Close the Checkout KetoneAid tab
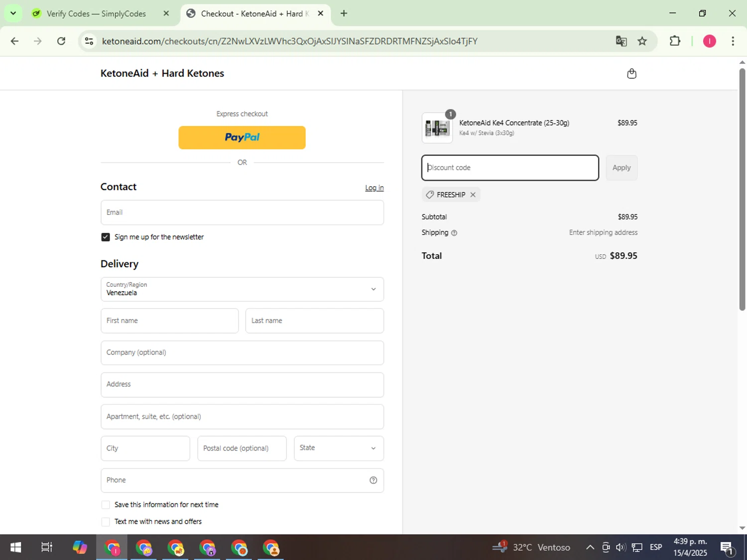This screenshot has height=560, width=747. click(x=321, y=13)
